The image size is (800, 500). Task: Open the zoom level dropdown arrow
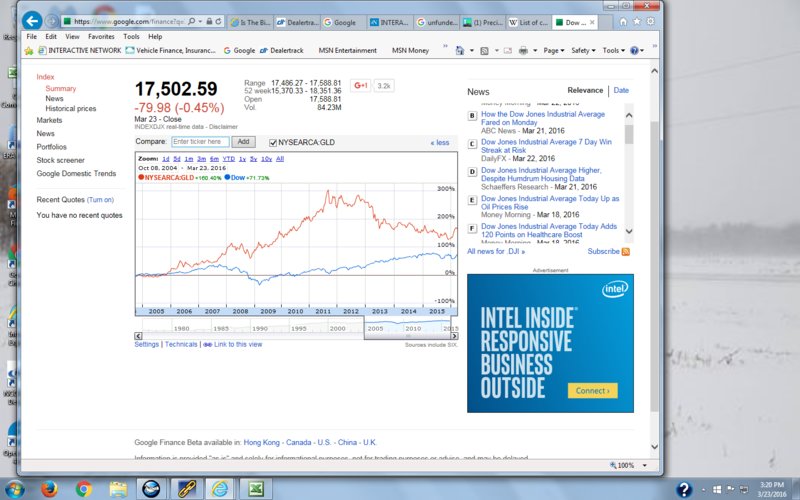click(645, 465)
